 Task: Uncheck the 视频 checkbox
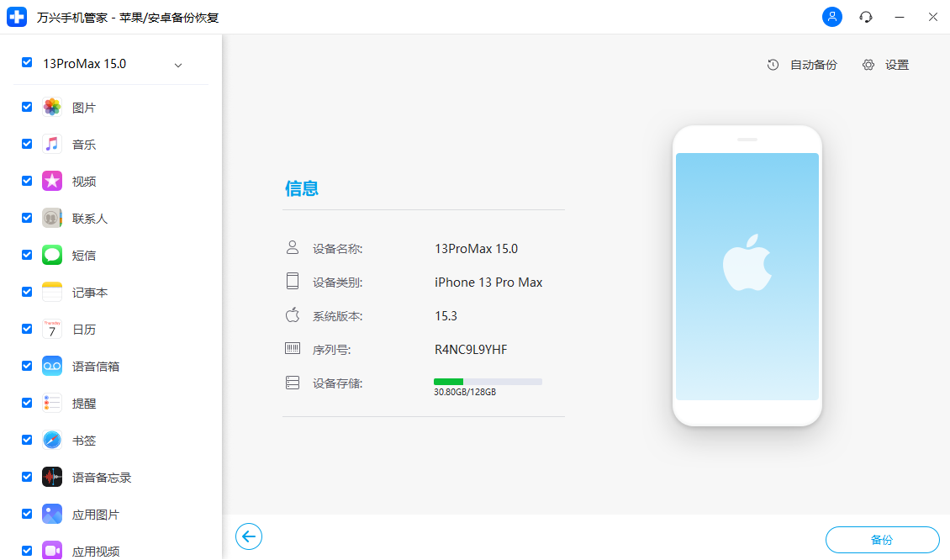point(27,181)
